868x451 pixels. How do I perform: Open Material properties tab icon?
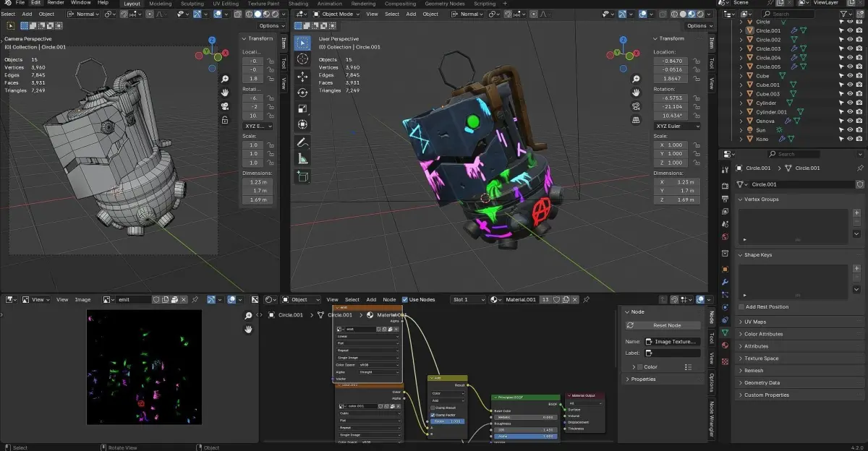click(x=725, y=345)
